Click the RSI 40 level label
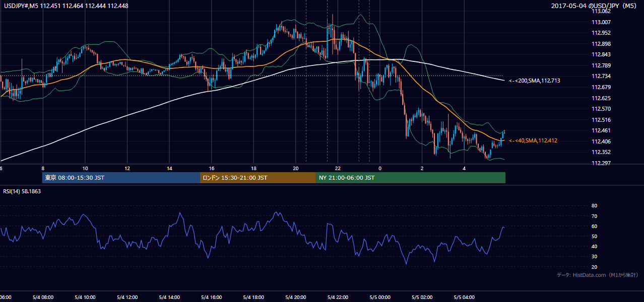644x302 pixels. 594,246
